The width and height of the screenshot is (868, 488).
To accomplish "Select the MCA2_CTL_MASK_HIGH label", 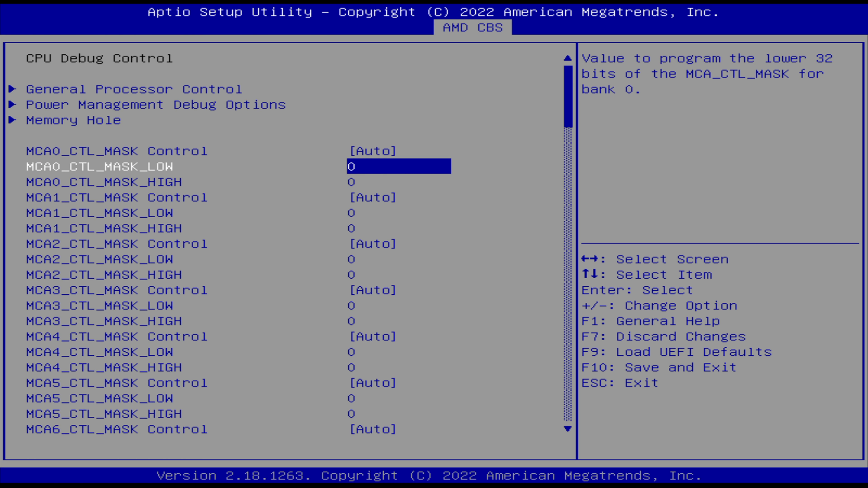I will click(104, 275).
